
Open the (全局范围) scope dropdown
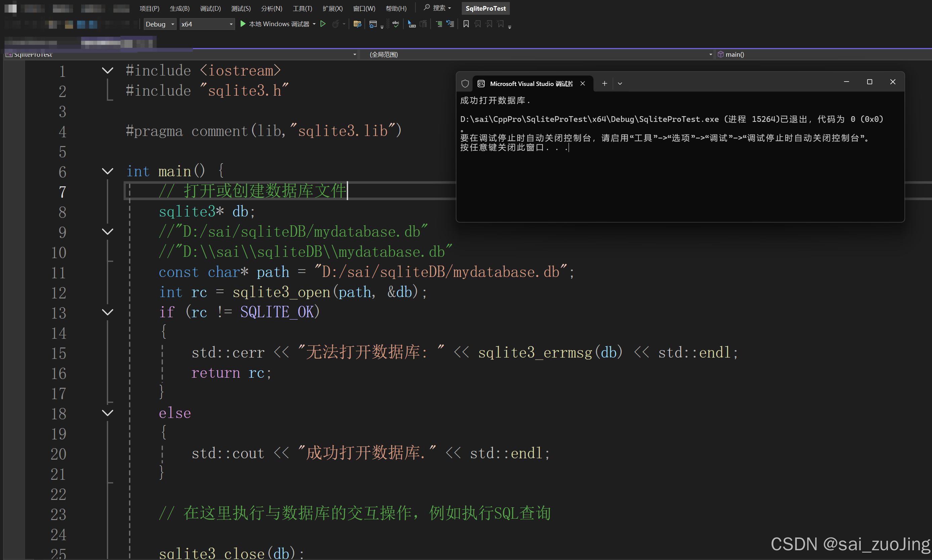[536, 54]
